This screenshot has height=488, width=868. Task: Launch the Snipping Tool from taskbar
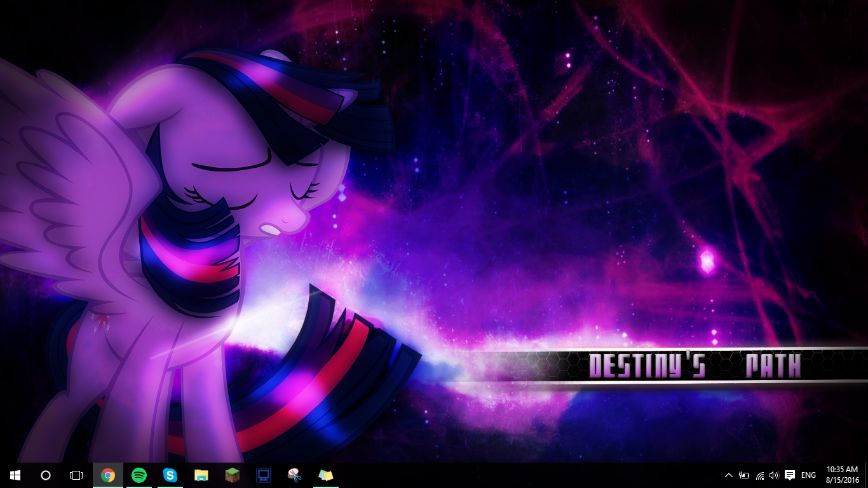294,475
